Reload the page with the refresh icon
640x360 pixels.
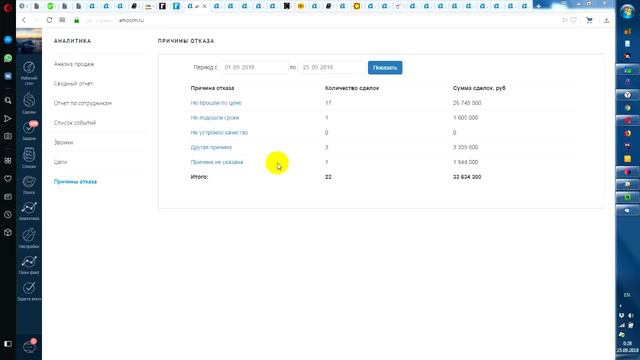[x=49, y=20]
